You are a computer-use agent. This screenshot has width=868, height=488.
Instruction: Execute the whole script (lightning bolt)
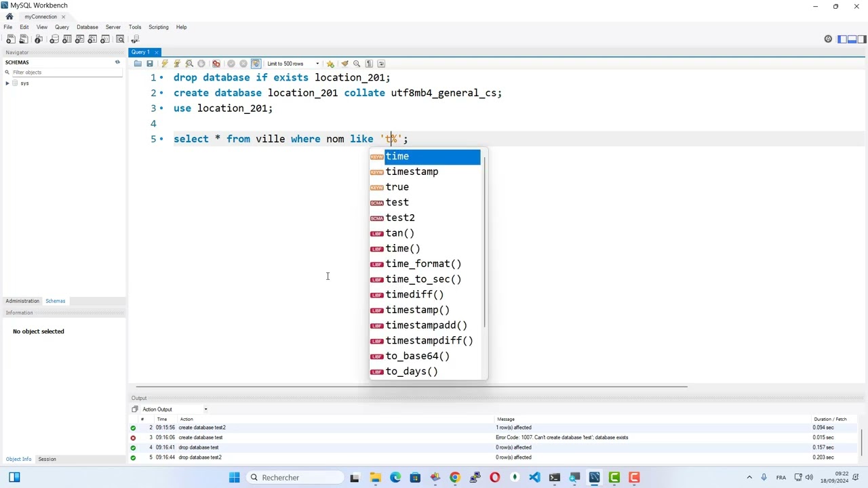tap(165, 64)
